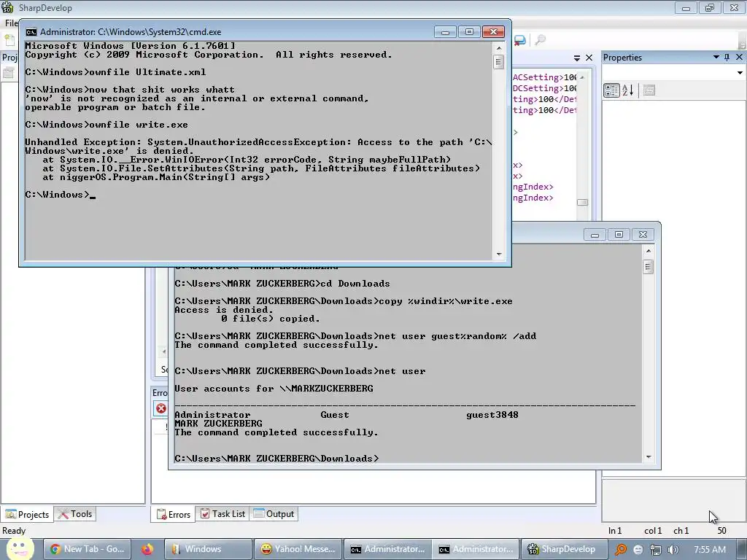Switch Properties panel to Categorized view
This screenshot has width=747, height=560.
611,90
